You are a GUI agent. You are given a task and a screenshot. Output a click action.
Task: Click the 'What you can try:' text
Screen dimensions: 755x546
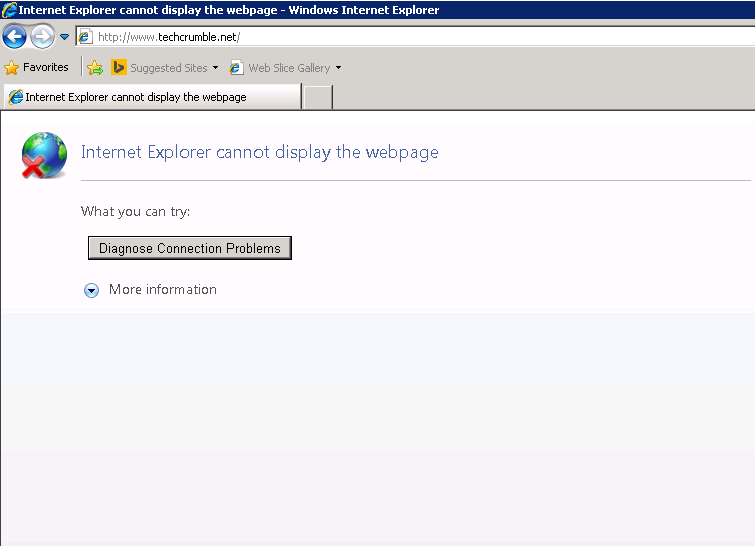(135, 211)
